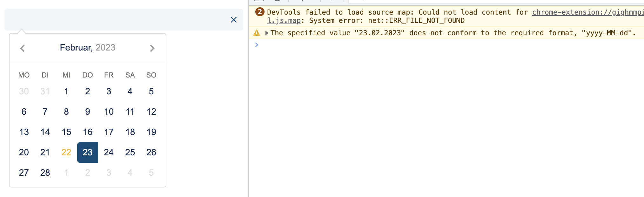
Task: Click the ERR_FILE_NOT_FOUND message text
Action: 416,21
